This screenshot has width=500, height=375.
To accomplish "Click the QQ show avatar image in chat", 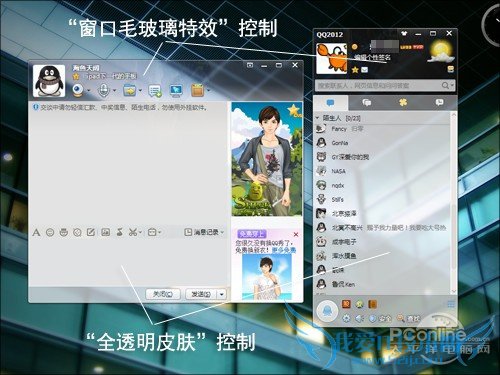I will click(x=267, y=159).
